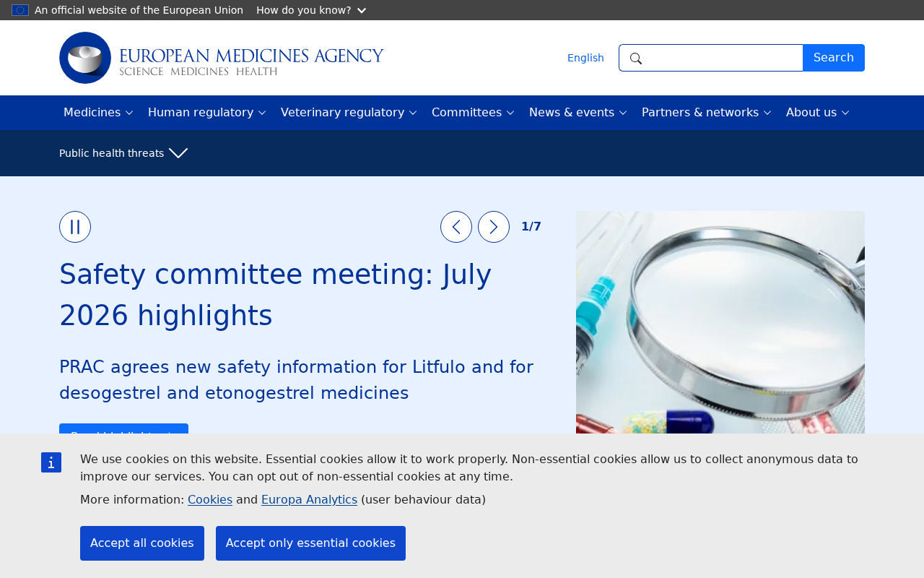Open the About us menu
924x578 pixels.
coord(817,113)
